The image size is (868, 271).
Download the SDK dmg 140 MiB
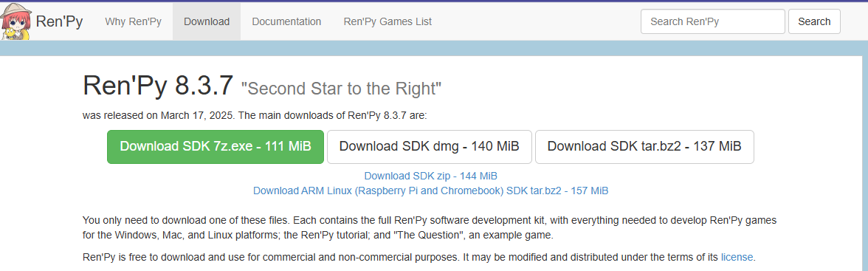pos(429,147)
